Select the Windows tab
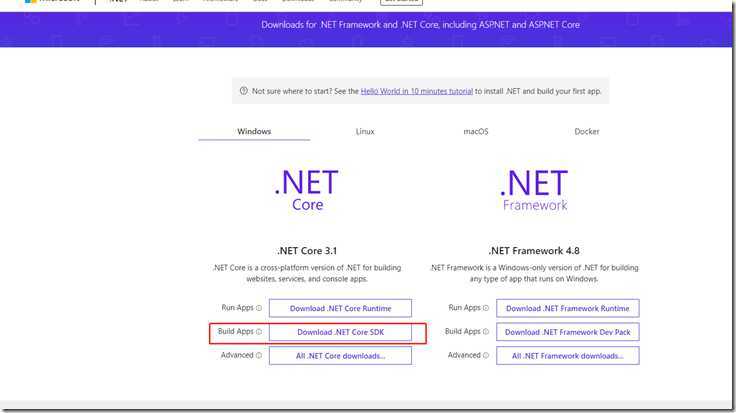 pos(254,131)
